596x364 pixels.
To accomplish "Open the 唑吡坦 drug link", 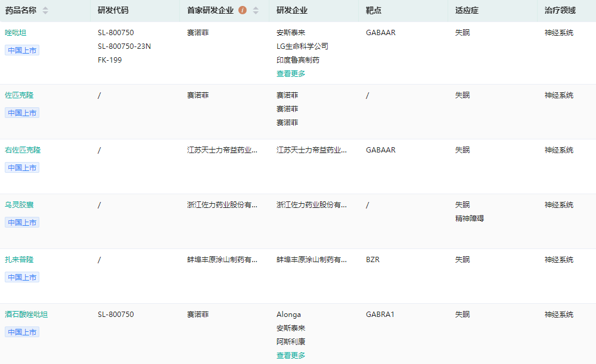I will 16,33.
